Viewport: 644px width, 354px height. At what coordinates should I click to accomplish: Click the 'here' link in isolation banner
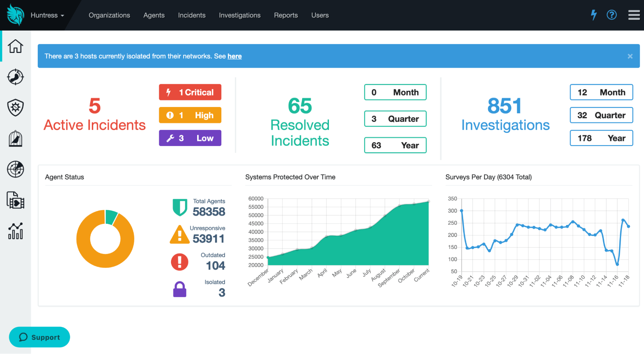pos(234,56)
